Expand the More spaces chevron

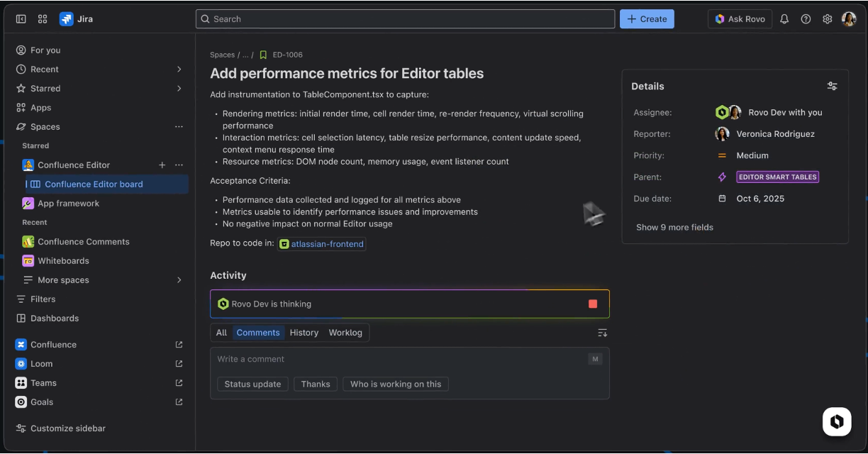(x=179, y=280)
